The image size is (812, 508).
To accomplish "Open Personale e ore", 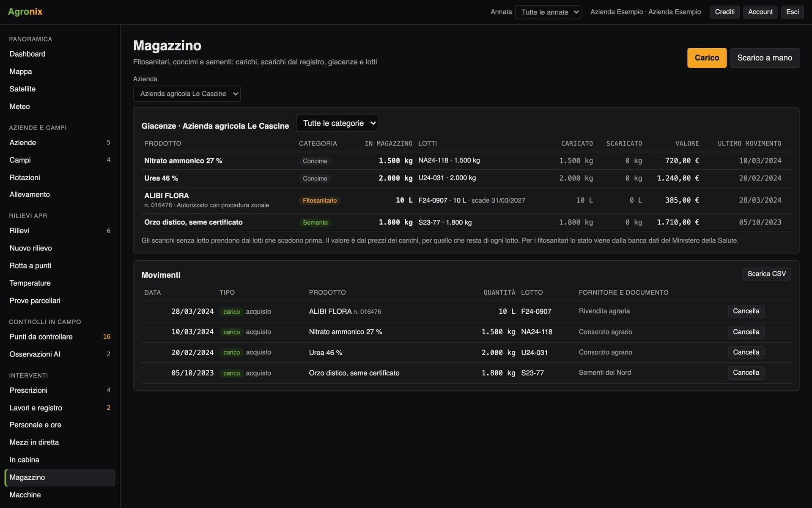I will (60, 425).
